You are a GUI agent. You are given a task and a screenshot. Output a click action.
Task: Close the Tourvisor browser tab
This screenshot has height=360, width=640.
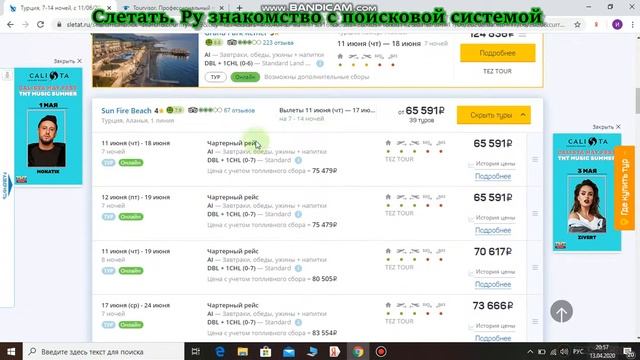click(x=221, y=8)
